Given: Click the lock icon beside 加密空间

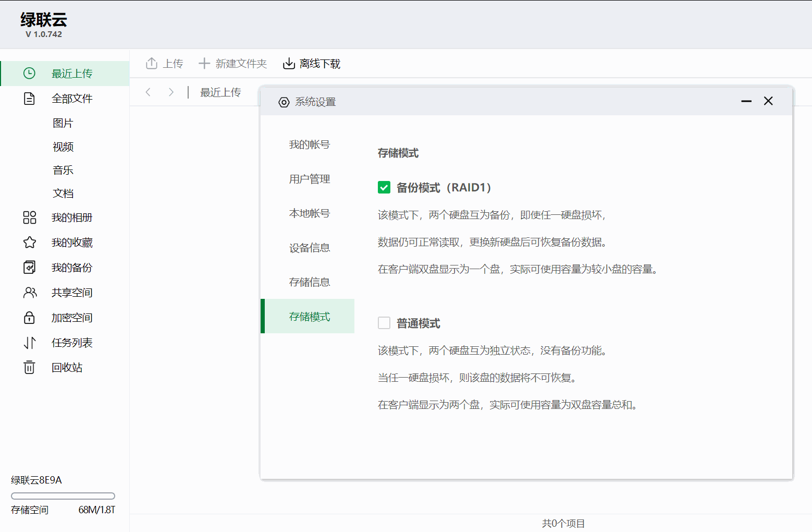Looking at the screenshot, I should click(30, 318).
